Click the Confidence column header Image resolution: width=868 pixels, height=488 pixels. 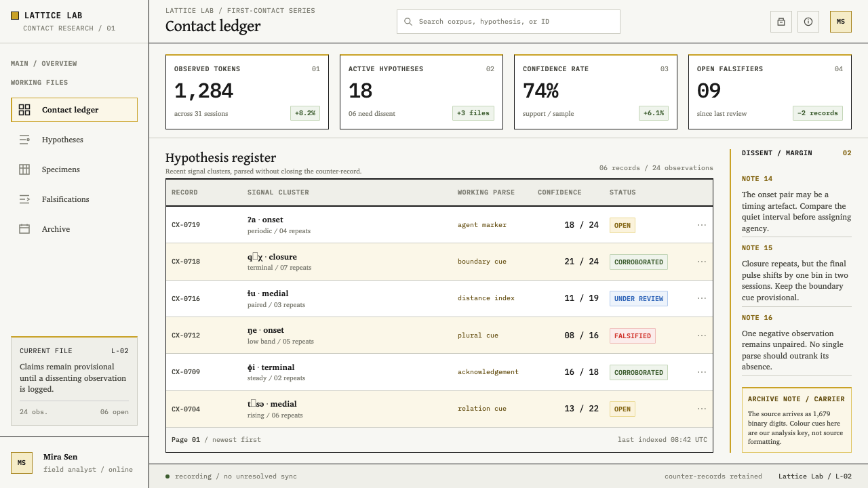tap(559, 192)
